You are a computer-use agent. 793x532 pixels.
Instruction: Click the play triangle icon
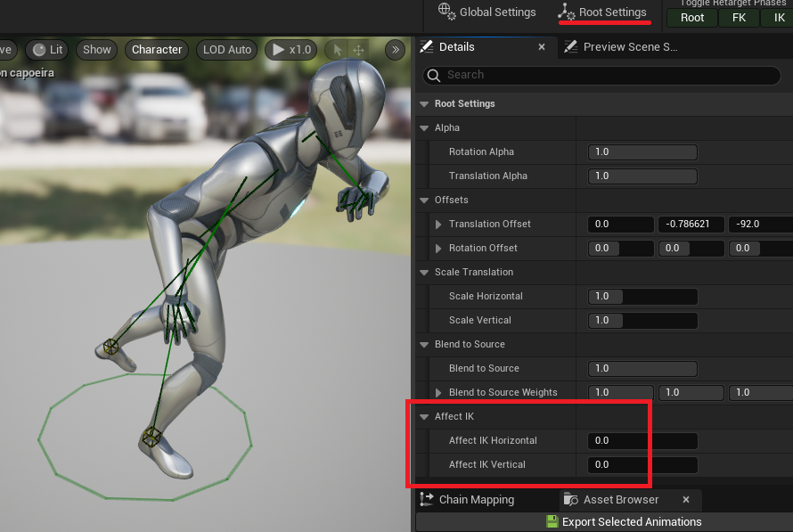pos(278,50)
